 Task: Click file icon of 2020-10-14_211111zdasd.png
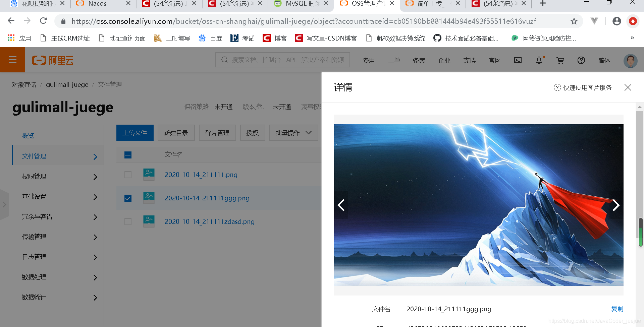(149, 221)
